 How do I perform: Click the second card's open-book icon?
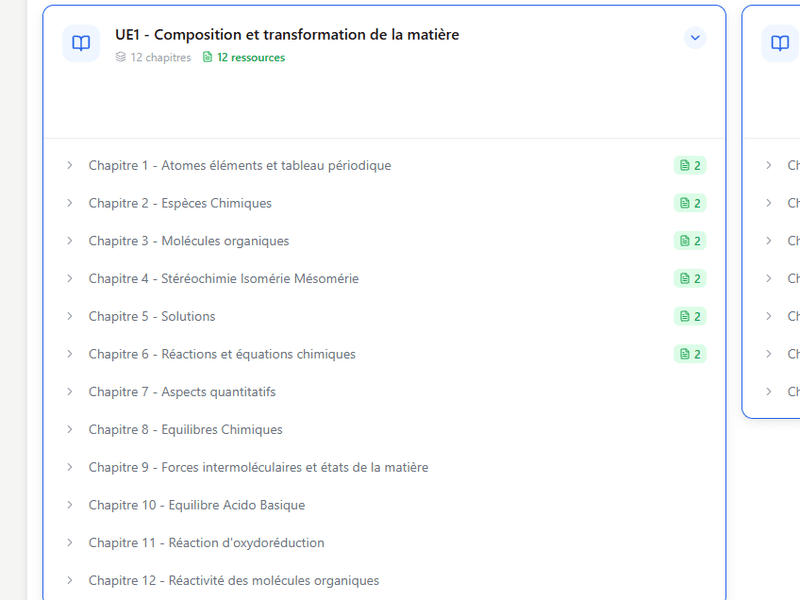coord(780,43)
